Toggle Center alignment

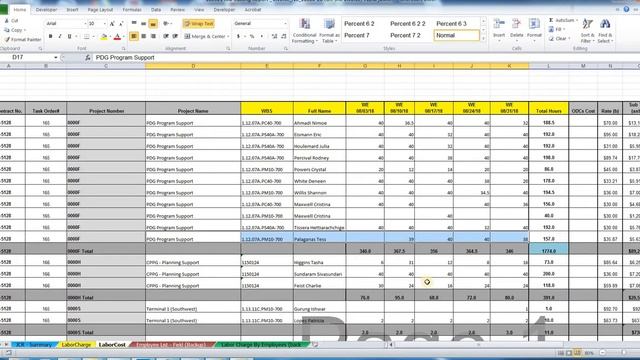pos(143,36)
